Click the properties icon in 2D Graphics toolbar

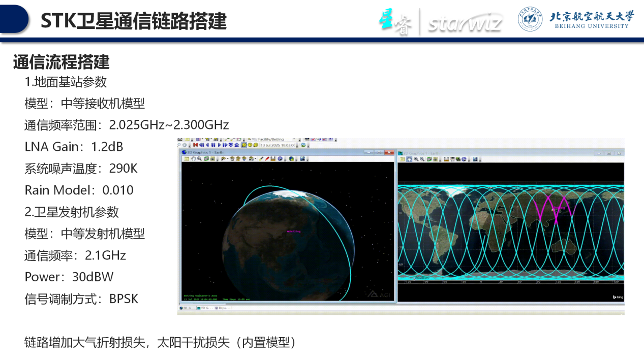click(403, 159)
